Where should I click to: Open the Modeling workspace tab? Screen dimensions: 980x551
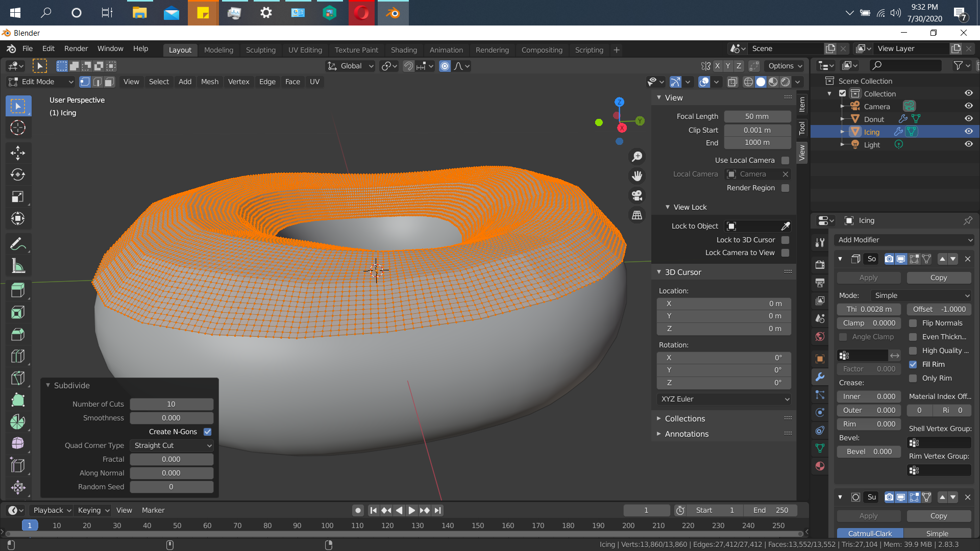pos(218,49)
